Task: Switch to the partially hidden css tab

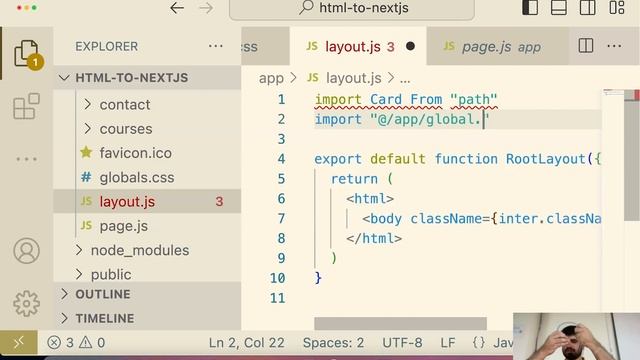Action: pos(265,47)
